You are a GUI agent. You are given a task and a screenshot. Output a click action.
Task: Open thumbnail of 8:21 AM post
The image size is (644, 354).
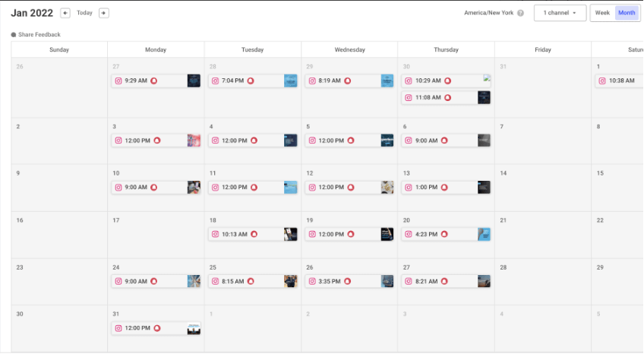pyautogui.click(x=484, y=281)
